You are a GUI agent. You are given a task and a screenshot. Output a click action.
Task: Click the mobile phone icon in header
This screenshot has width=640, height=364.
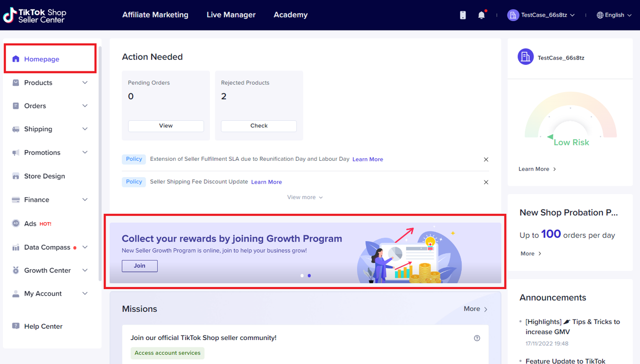[x=463, y=15]
